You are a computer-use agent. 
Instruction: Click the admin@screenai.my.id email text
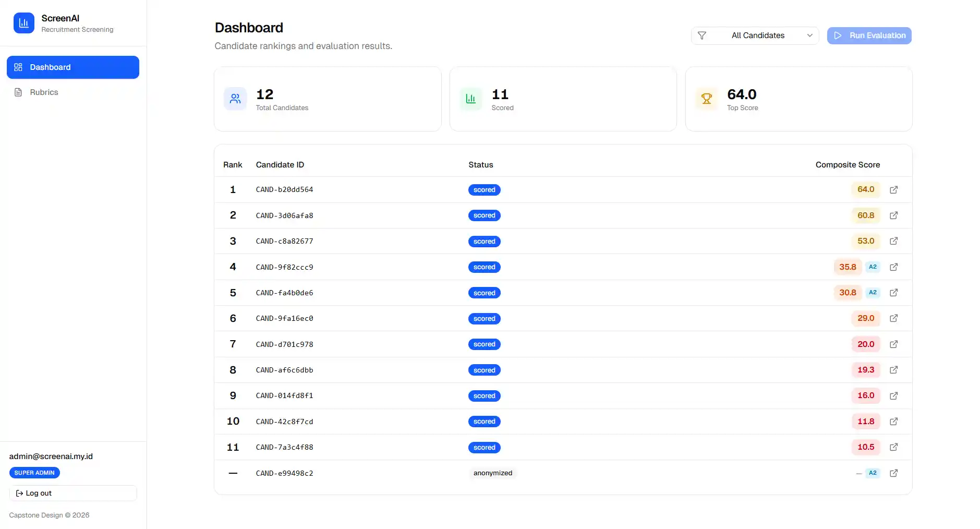point(51,456)
